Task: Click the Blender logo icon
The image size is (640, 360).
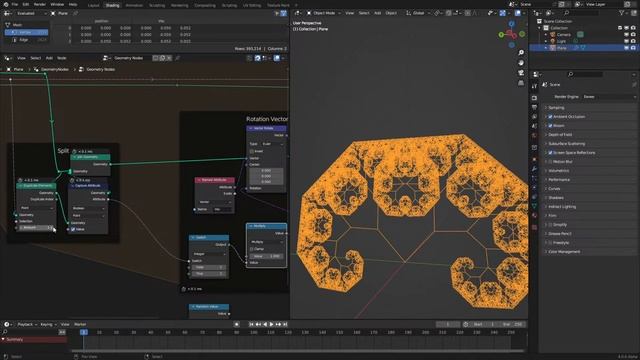Action: (x=6, y=4)
